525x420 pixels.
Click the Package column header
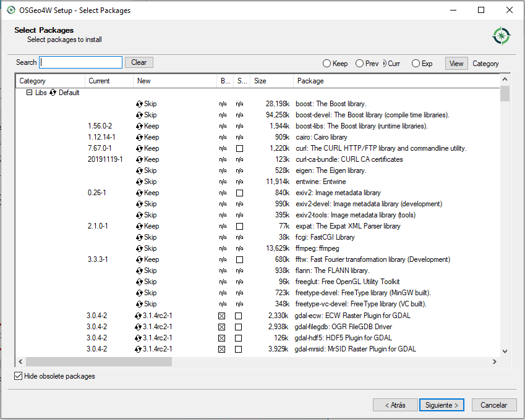(x=396, y=81)
